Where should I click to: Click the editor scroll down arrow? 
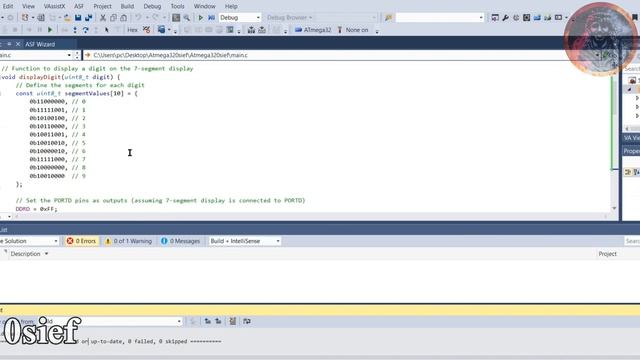[614, 208]
